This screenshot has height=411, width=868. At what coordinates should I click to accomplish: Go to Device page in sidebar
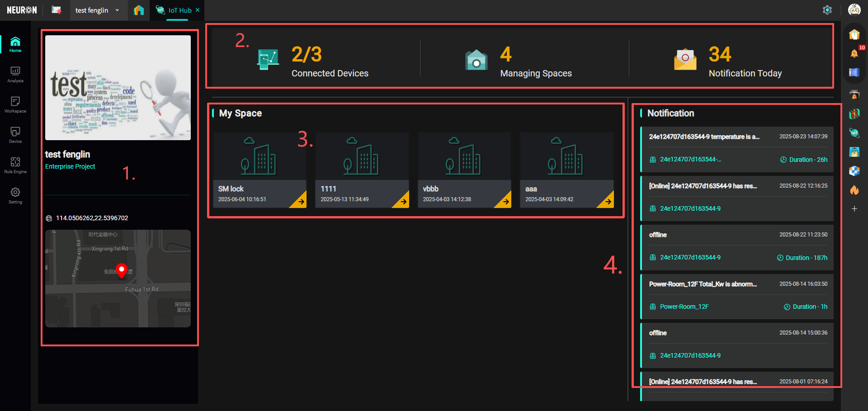tap(15, 135)
